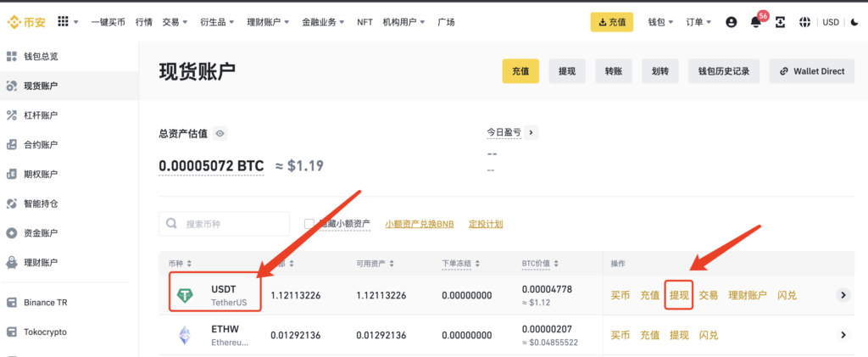
Task: Expand today's PnL chevron arrow
Action: point(531,132)
